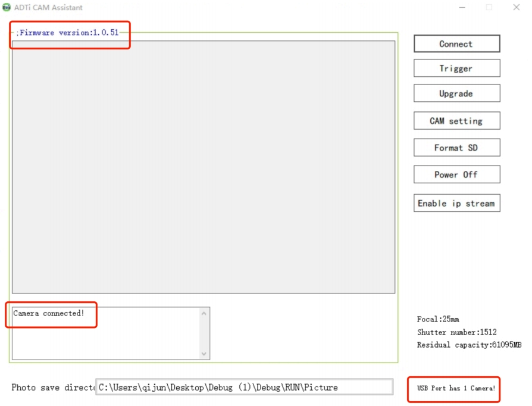
Task: Click the Trigger button
Action: pyautogui.click(x=456, y=68)
